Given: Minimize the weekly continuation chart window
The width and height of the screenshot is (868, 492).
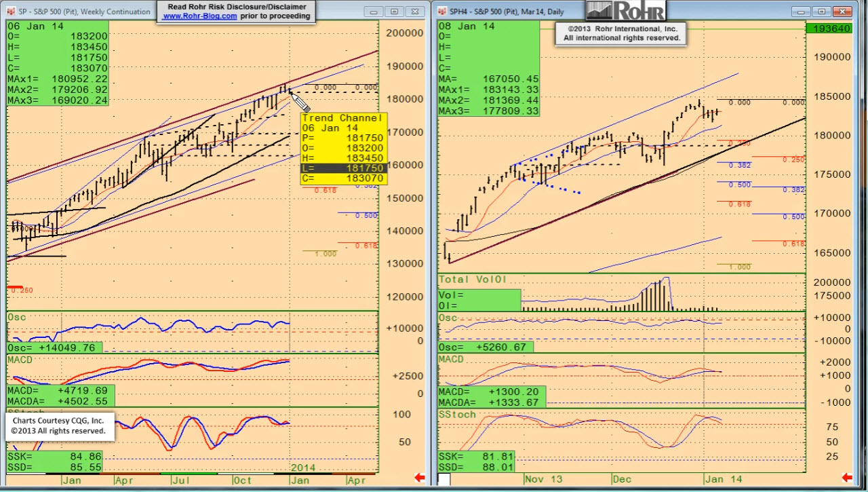Looking at the screenshot, I should click(x=373, y=12).
